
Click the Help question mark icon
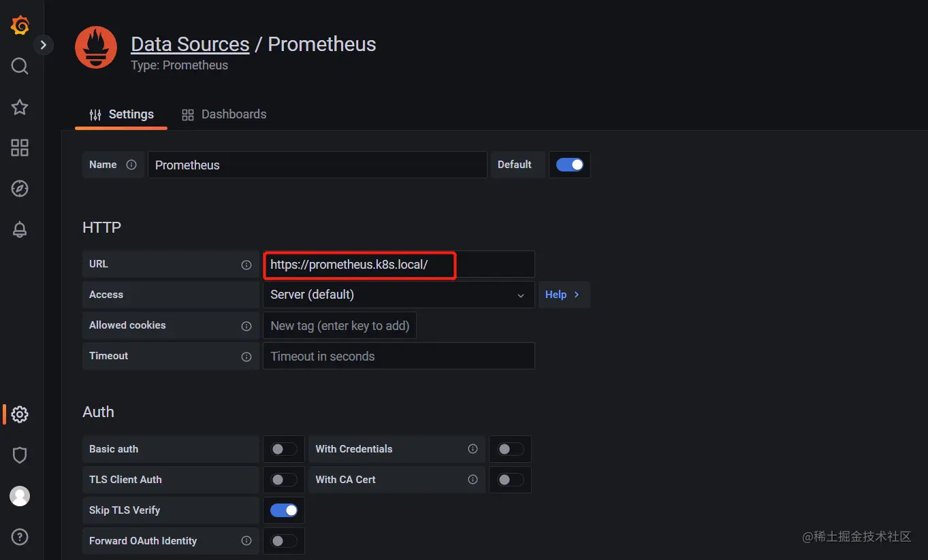20,537
